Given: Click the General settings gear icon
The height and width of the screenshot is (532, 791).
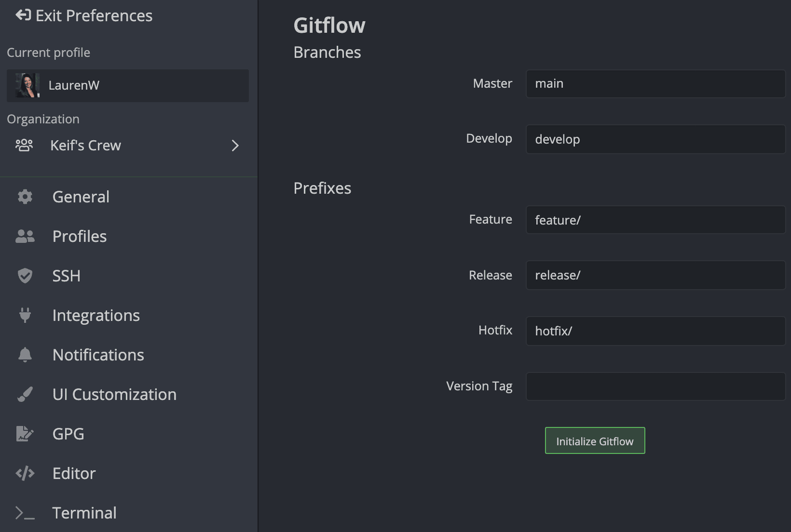Looking at the screenshot, I should coord(25,197).
